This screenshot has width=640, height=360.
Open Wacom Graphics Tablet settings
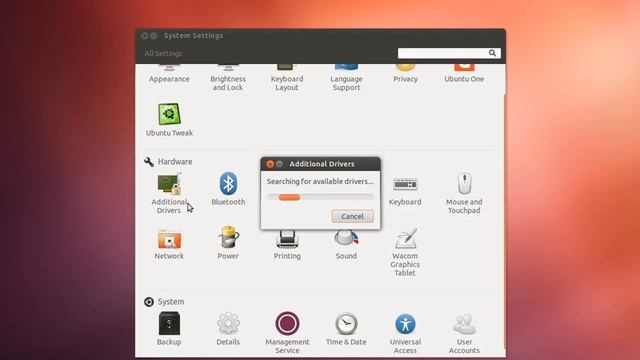coord(405,252)
